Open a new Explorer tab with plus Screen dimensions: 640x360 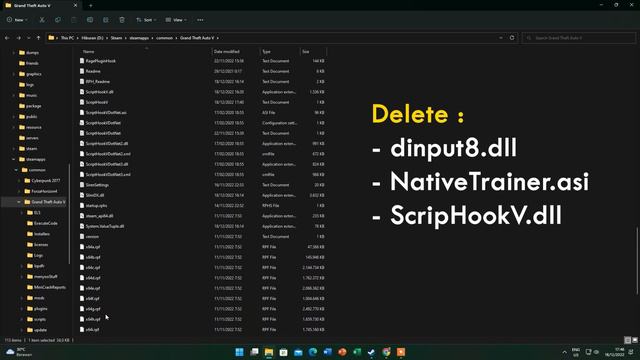(x=91, y=6)
